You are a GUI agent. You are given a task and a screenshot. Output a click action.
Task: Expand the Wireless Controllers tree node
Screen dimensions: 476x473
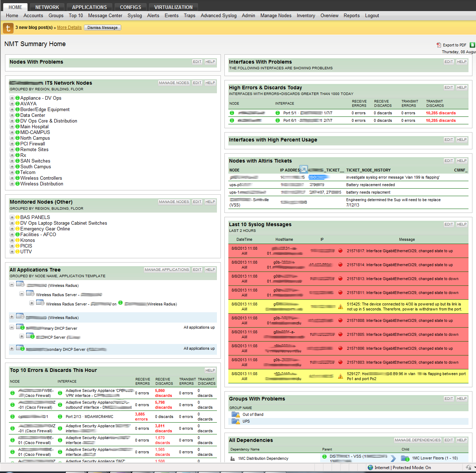coord(12,178)
